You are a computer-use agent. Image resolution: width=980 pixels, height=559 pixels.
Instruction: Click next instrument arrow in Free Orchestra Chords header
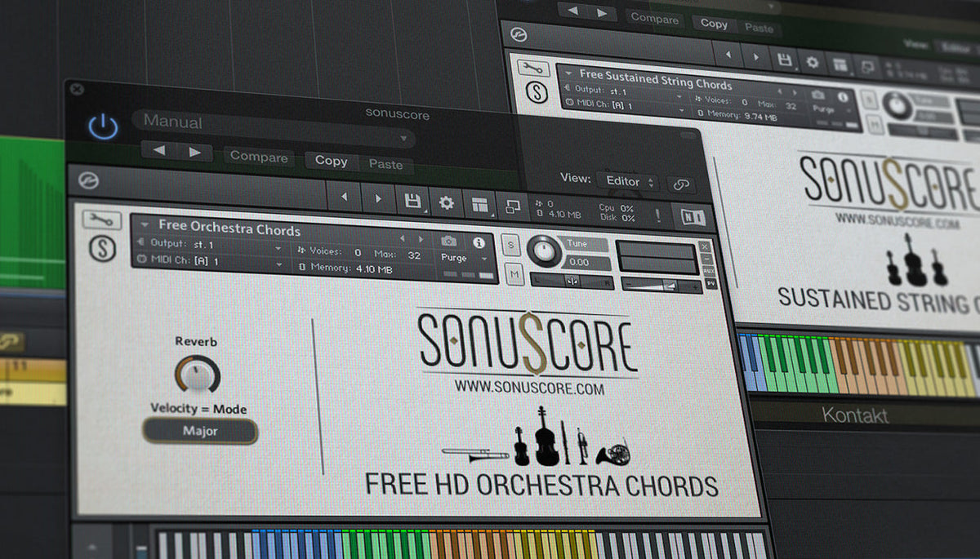click(x=421, y=239)
